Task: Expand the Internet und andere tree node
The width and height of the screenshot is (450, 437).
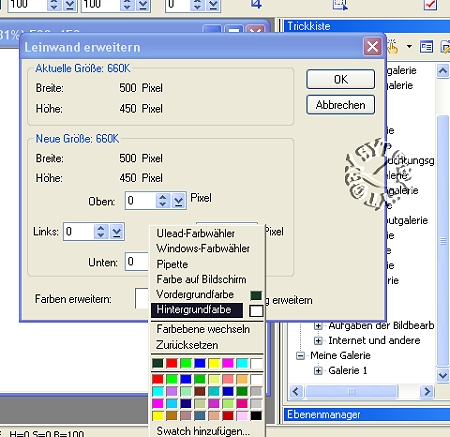Action: pyautogui.click(x=318, y=340)
